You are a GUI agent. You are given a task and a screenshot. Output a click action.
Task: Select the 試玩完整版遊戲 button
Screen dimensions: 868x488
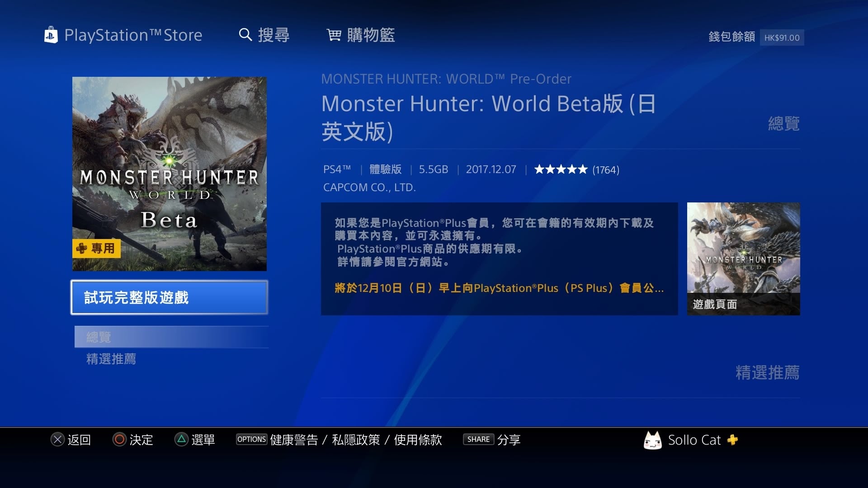pos(170,297)
